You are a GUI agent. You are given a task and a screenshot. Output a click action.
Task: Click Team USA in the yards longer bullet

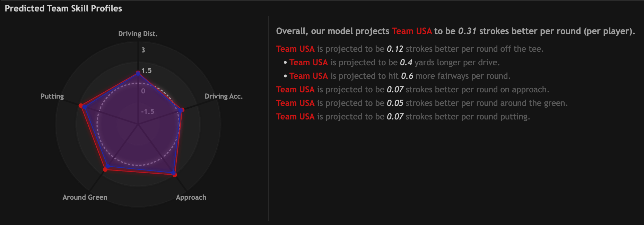pos(308,62)
